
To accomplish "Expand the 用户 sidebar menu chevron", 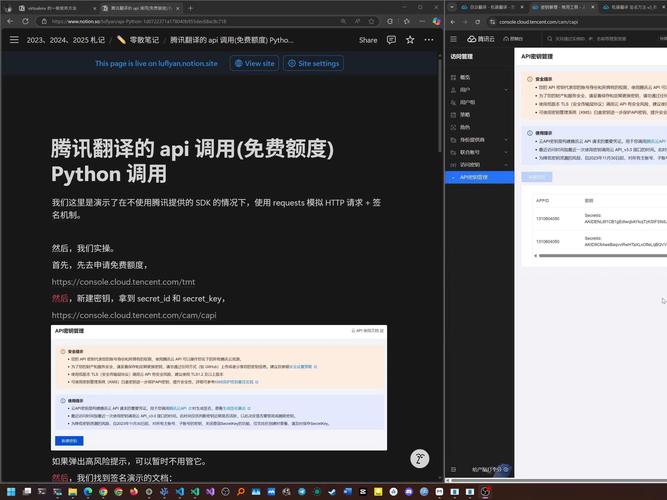I will pos(506,90).
